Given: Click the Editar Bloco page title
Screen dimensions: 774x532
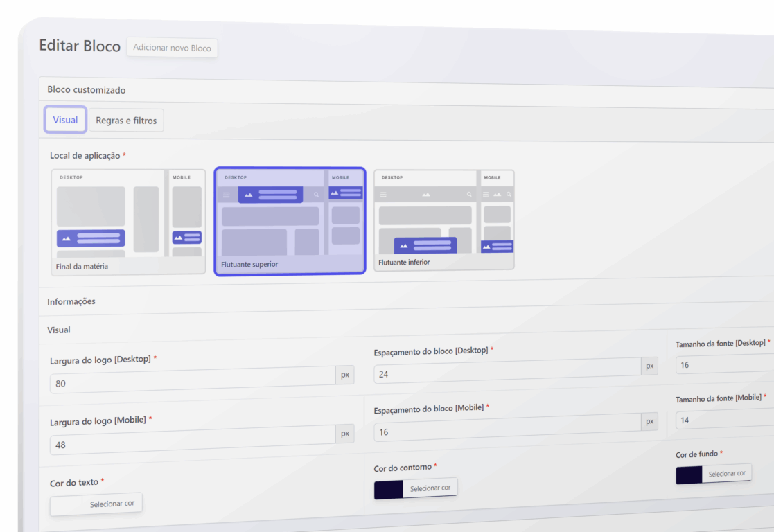Looking at the screenshot, I should (x=80, y=46).
